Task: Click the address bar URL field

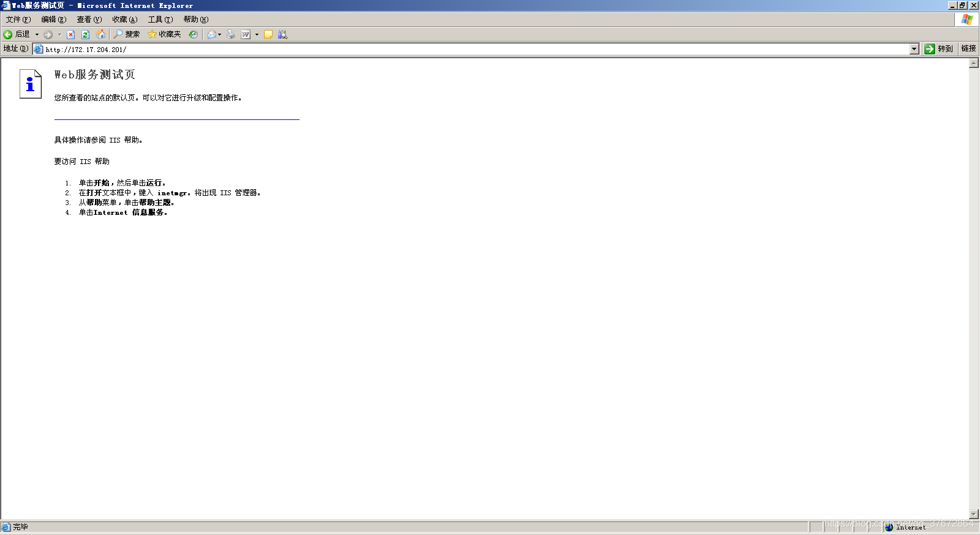Action: (476, 49)
